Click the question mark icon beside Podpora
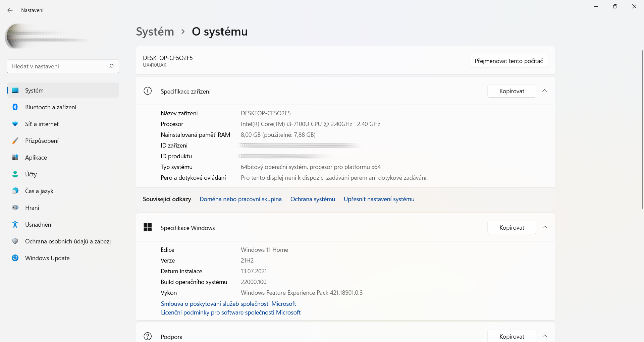This screenshot has width=644, height=342. click(148, 336)
